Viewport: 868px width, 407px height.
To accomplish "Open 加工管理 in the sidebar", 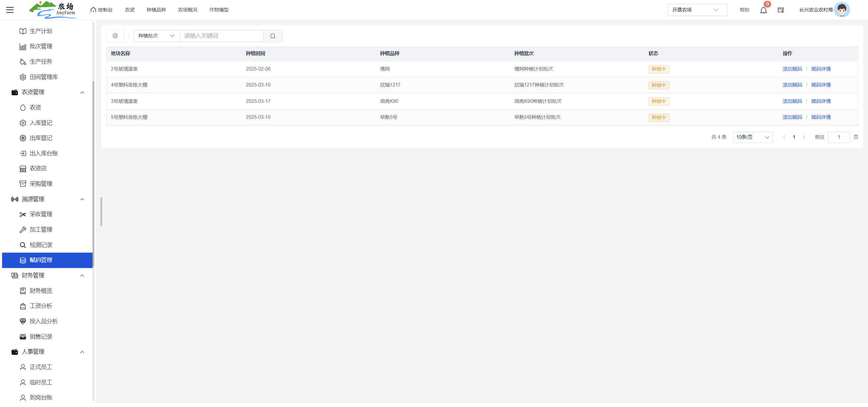I will point(41,229).
